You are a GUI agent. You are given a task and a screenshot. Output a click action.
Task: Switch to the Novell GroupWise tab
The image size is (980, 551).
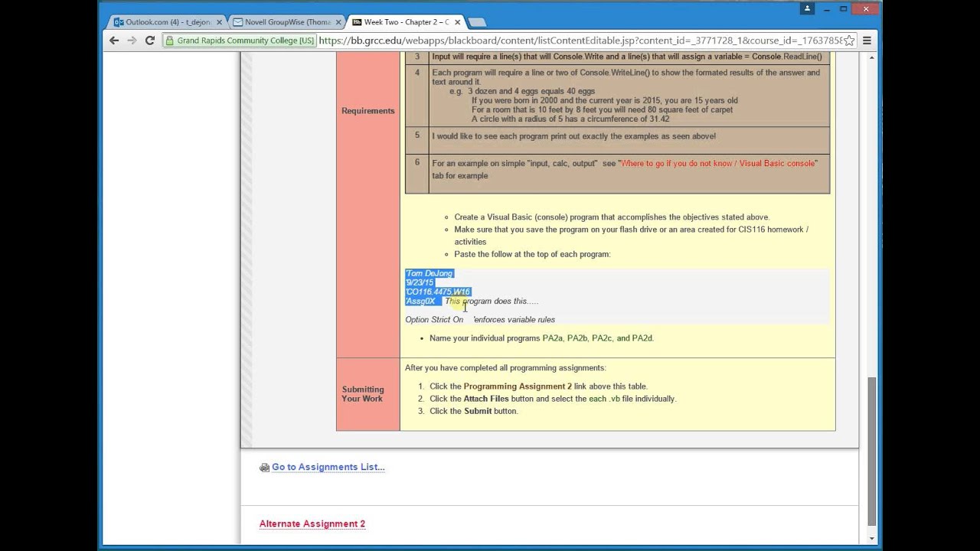[286, 22]
